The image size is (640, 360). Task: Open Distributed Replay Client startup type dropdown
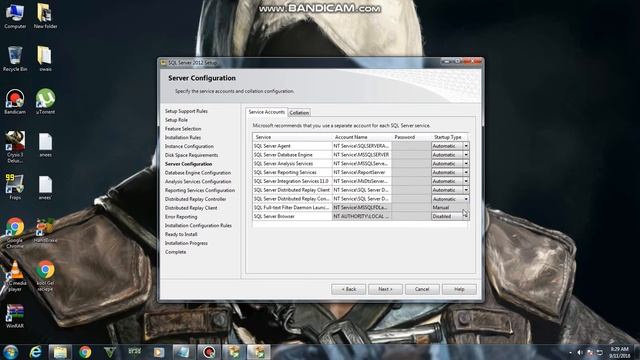tap(466, 190)
